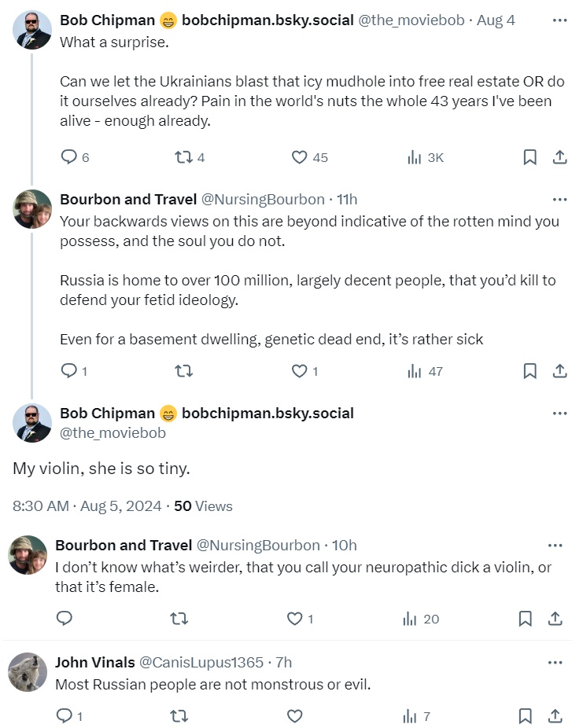572x728 pixels.
Task: Like Bourbon and Travel's 11h reply
Action: 300,371
